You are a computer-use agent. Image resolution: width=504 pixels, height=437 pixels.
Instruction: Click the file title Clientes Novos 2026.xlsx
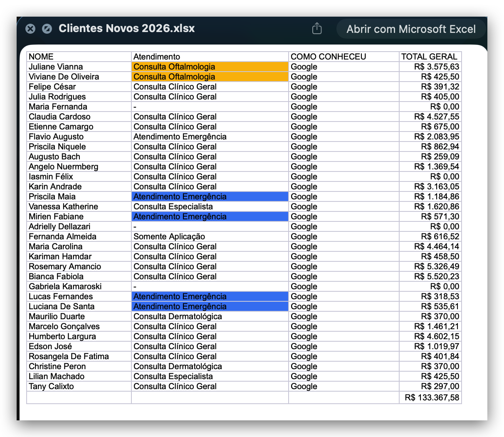tap(126, 28)
